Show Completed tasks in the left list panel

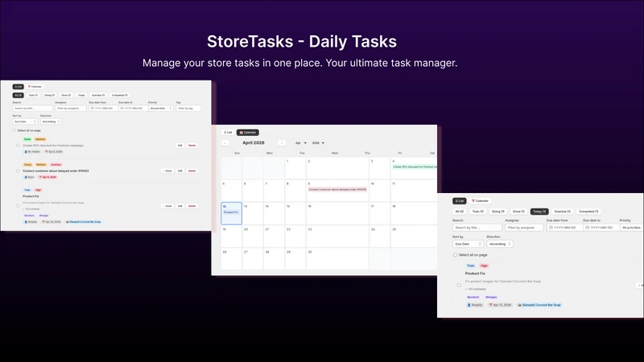119,95
